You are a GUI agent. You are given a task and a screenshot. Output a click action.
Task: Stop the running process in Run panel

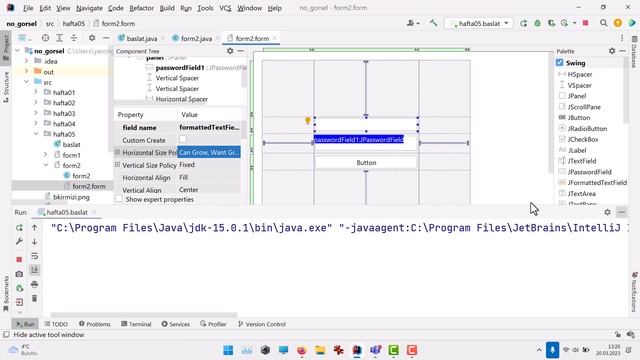[19, 259]
